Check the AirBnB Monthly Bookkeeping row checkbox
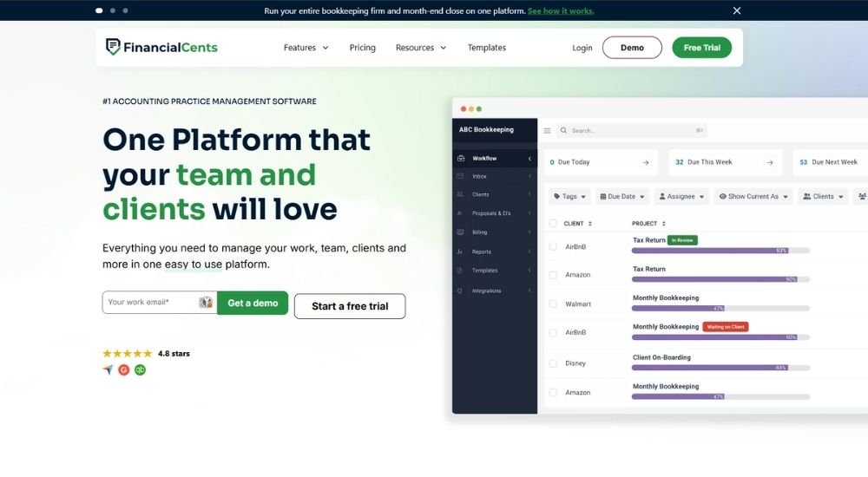The width and height of the screenshot is (868, 477). pos(553,332)
